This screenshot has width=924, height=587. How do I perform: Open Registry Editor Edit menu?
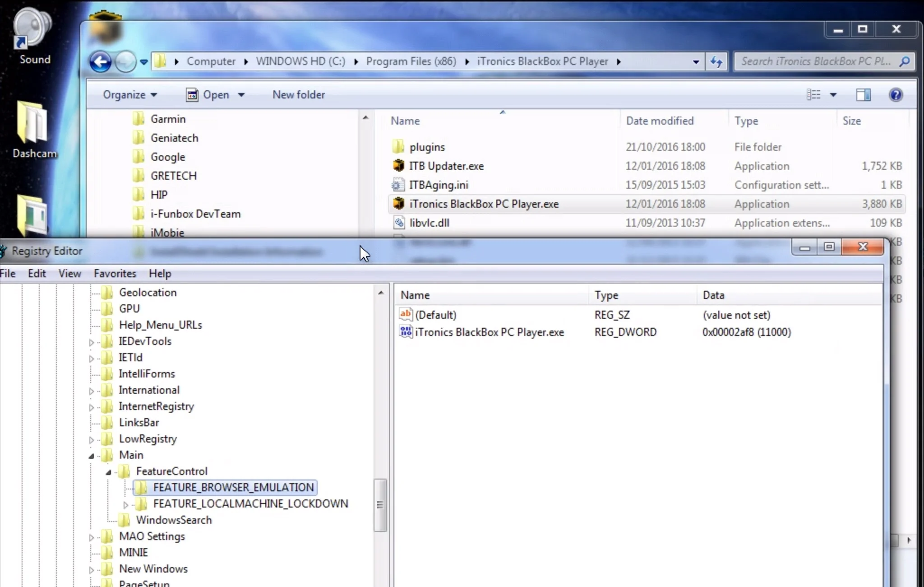tap(37, 274)
